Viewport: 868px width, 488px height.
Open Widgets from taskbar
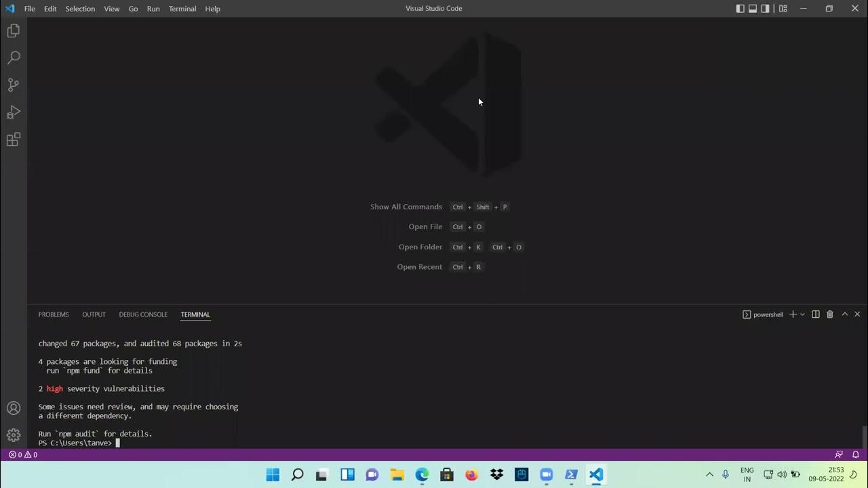347,474
